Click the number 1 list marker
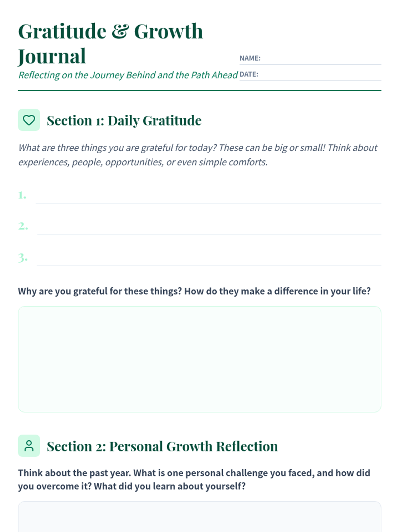The width and height of the screenshot is (399, 532). click(x=22, y=195)
